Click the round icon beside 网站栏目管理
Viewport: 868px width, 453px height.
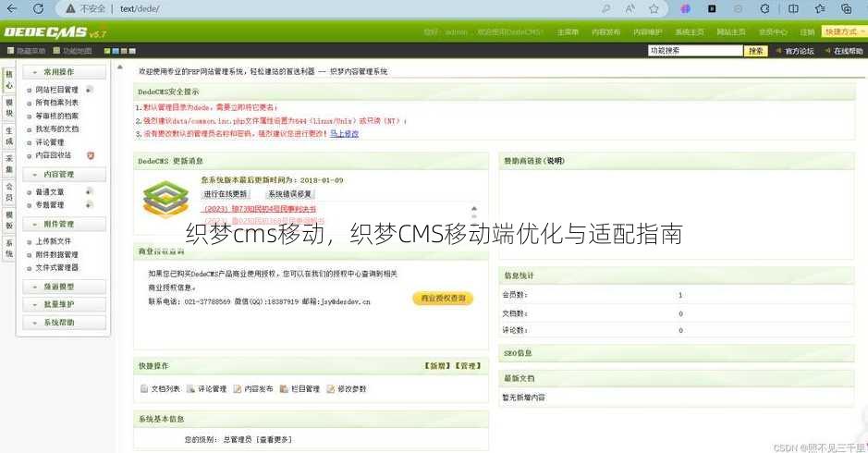tap(89, 89)
